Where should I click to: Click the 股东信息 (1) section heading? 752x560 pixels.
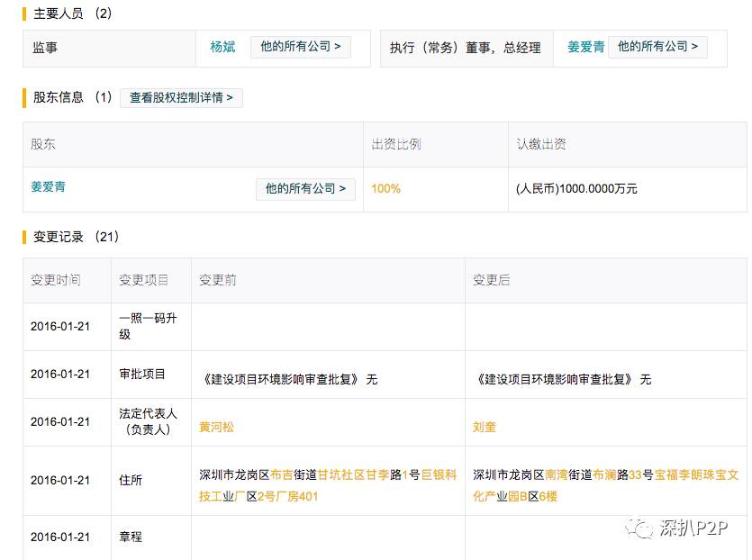click(x=72, y=97)
